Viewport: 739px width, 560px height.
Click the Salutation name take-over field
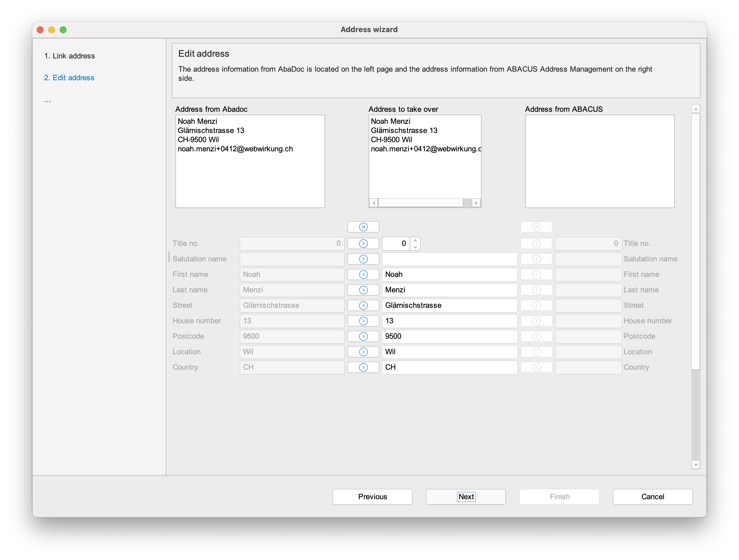pyautogui.click(x=449, y=259)
